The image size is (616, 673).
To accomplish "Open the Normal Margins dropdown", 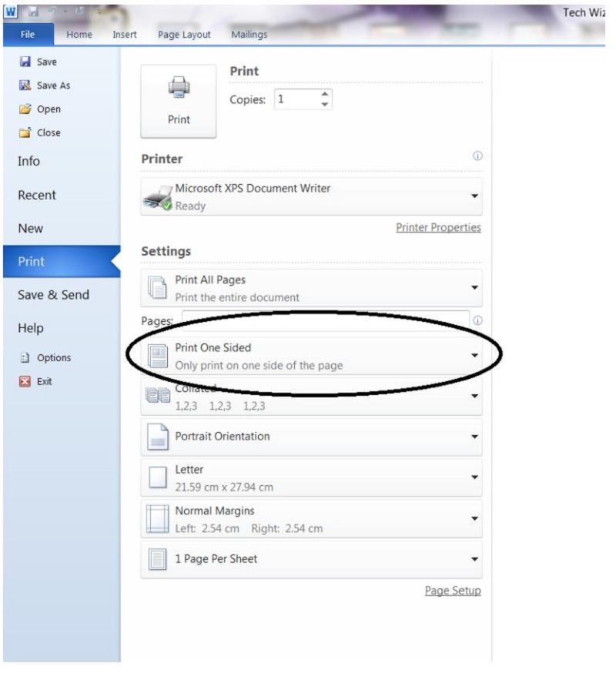I will (311, 518).
